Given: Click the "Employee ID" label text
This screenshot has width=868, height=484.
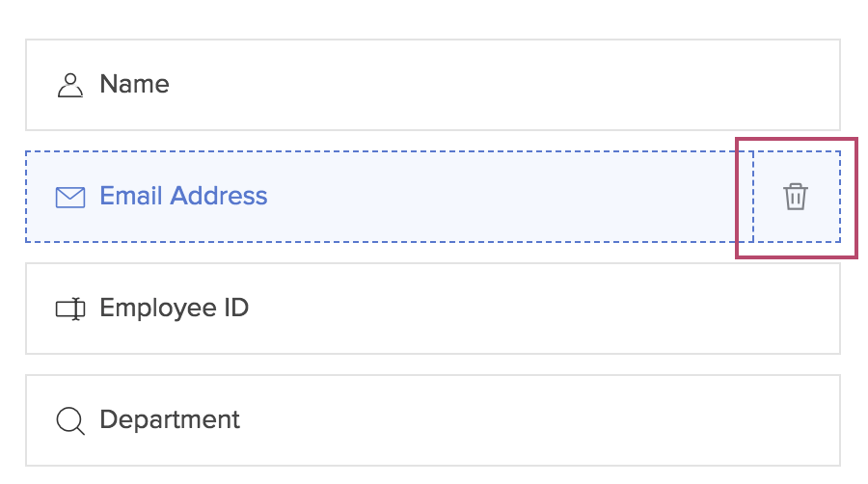Looking at the screenshot, I should 174,309.
